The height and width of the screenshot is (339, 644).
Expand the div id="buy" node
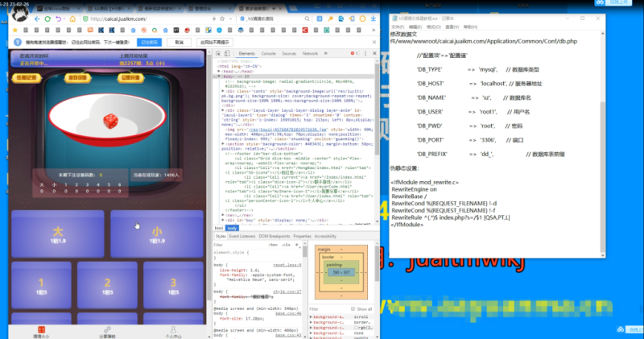[222, 221]
